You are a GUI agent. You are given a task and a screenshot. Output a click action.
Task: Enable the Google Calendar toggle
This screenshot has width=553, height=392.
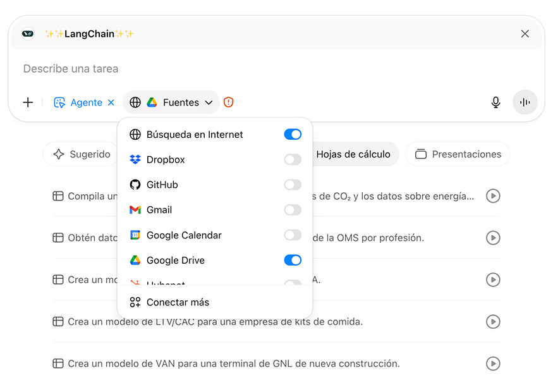(x=293, y=235)
